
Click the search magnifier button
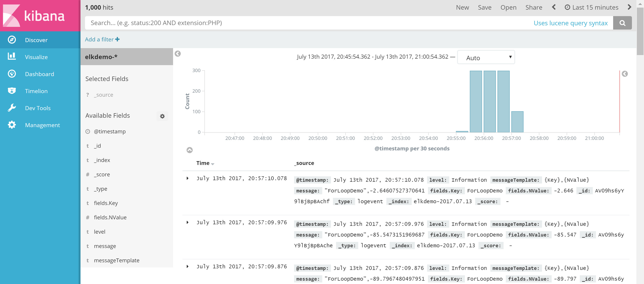click(x=622, y=23)
